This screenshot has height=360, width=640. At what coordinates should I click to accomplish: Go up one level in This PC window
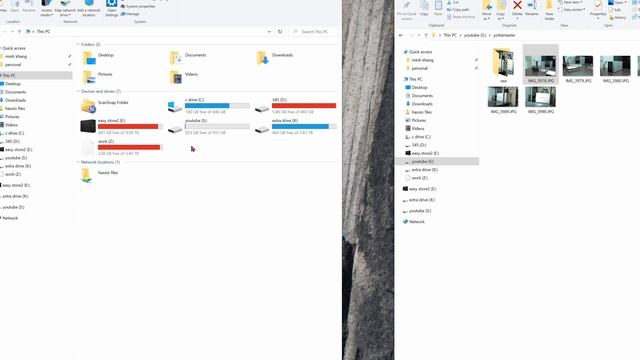tap(19, 31)
